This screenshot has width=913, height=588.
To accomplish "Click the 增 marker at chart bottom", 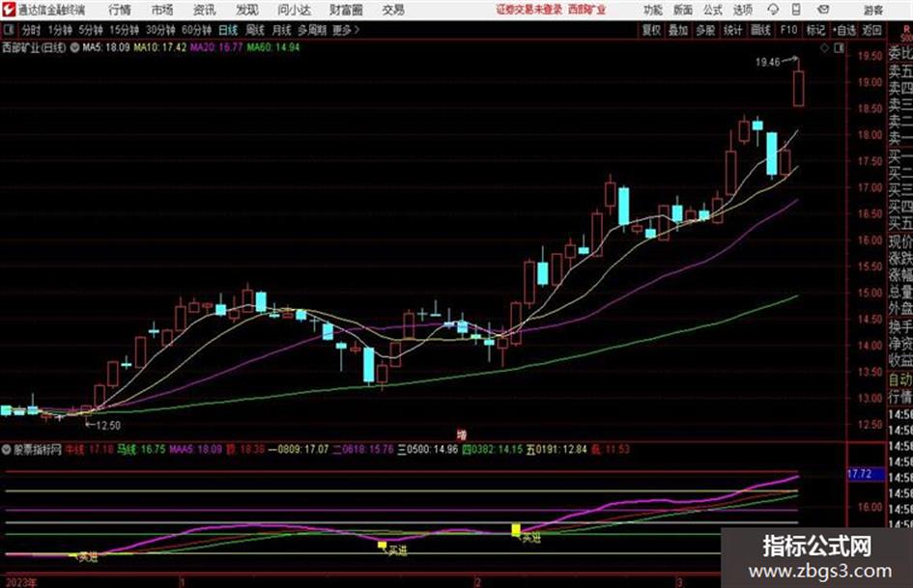I will (462, 434).
